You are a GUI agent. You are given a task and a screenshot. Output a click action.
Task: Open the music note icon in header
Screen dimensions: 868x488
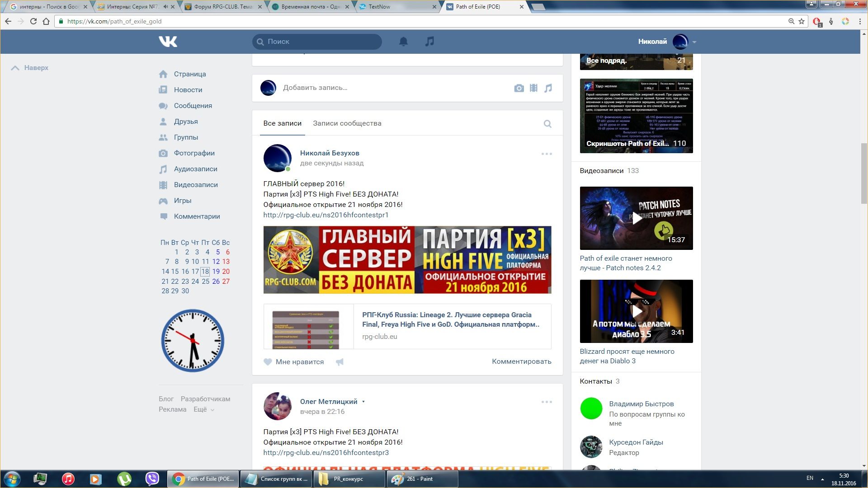(429, 42)
